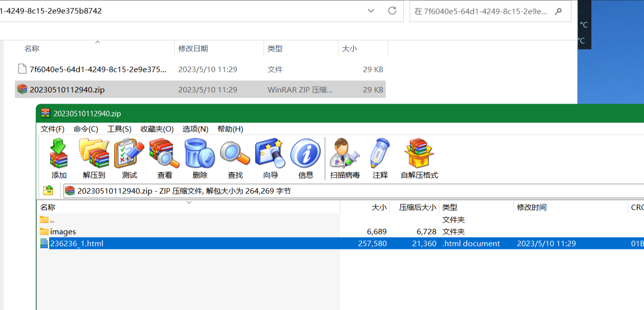This screenshot has height=310, width=644.
Task: Click the Comment (注释) pencil icon
Action: 380,154
